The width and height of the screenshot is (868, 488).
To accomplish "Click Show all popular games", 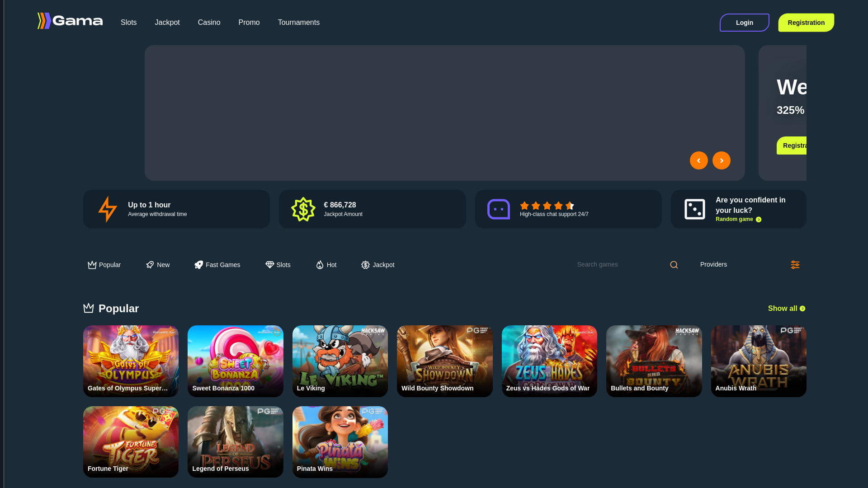I will (787, 309).
